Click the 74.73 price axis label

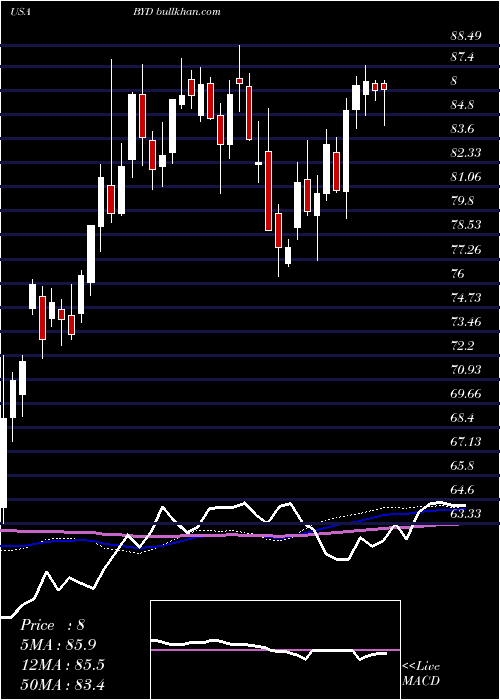click(x=466, y=297)
